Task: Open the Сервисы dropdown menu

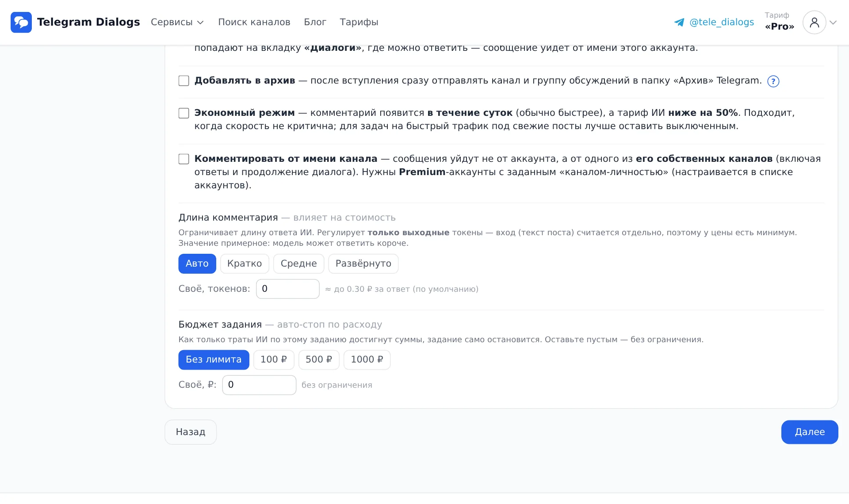Action: click(x=177, y=22)
